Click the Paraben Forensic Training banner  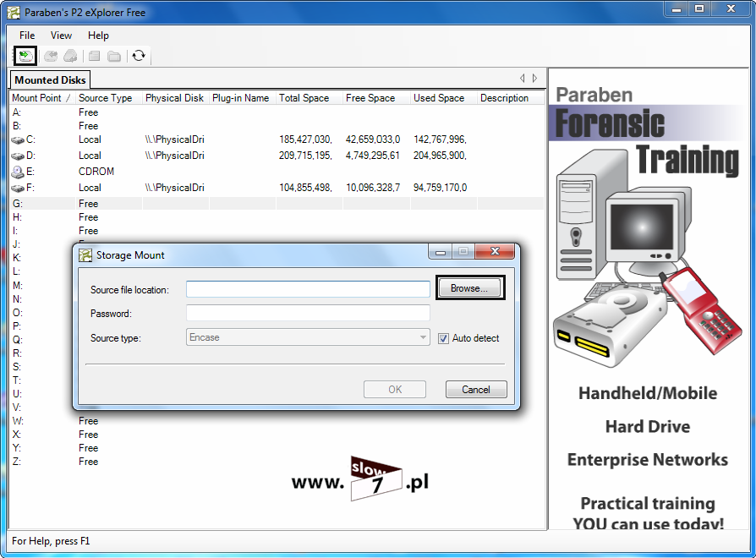(x=649, y=298)
